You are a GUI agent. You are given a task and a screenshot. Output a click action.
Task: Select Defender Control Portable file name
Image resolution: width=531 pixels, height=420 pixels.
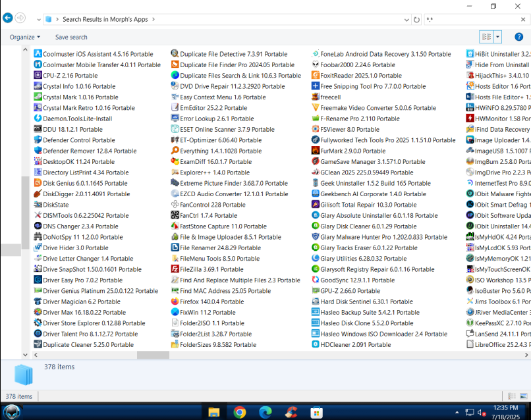point(79,140)
